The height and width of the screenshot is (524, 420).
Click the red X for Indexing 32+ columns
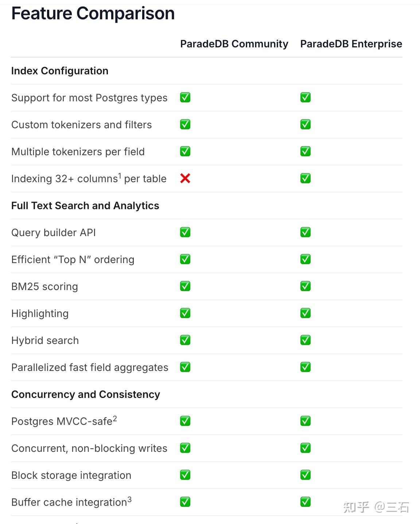pyautogui.click(x=185, y=178)
